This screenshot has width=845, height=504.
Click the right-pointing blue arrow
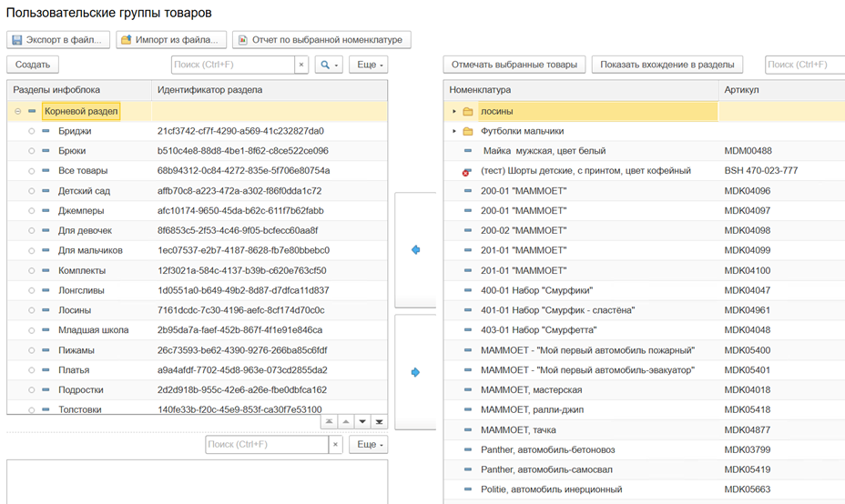415,372
